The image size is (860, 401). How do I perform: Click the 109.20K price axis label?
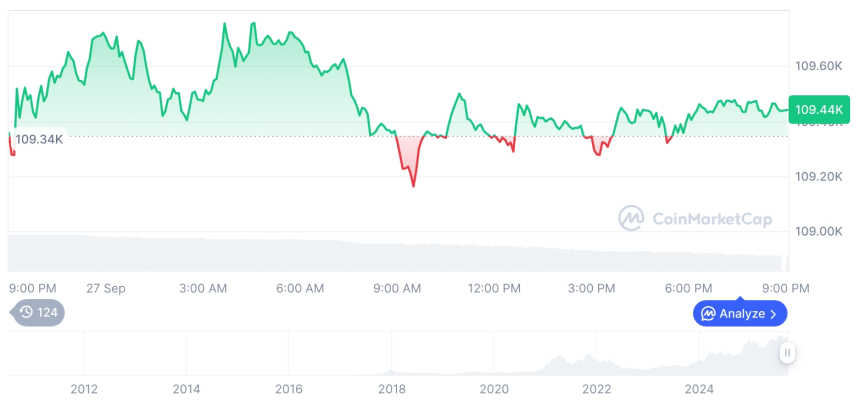pos(818,176)
